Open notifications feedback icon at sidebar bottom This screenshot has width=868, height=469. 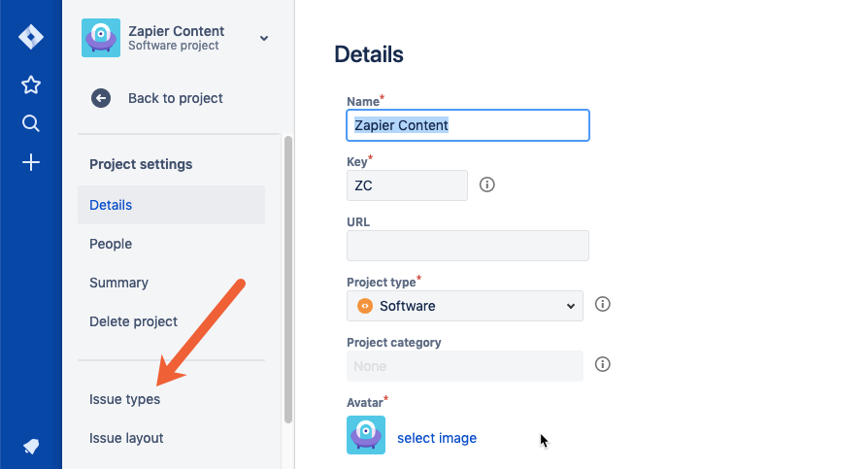(31, 447)
